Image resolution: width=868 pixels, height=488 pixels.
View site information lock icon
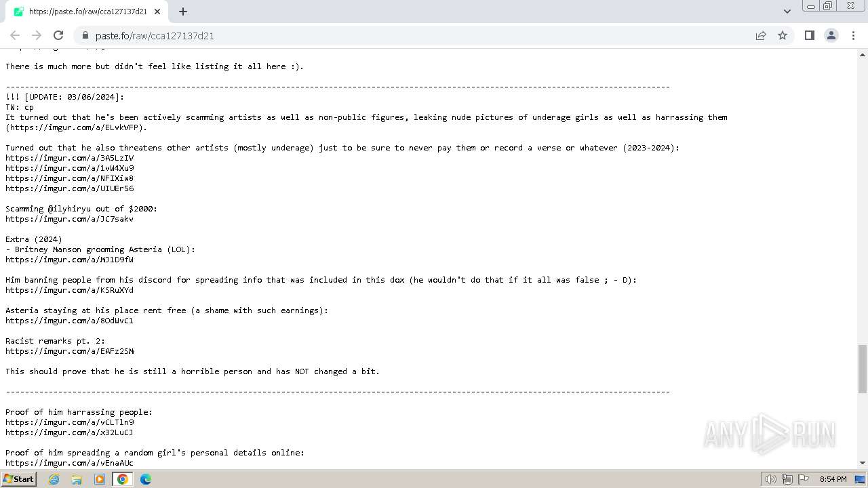click(x=85, y=35)
